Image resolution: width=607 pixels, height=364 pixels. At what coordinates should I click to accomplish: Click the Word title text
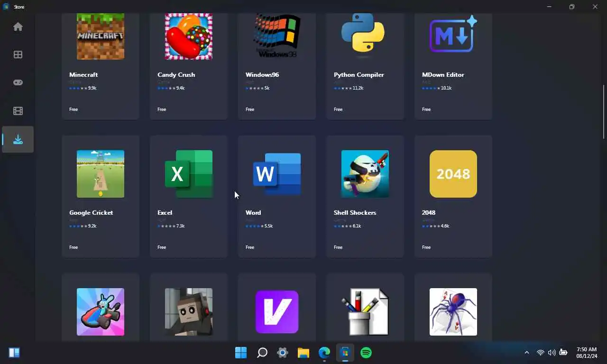[x=253, y=213]
